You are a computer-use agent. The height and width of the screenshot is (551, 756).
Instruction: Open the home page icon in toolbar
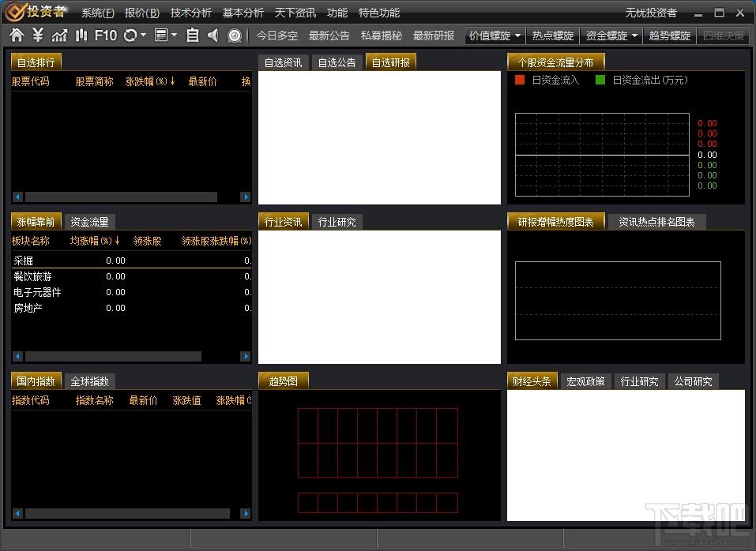pos(17,36)
